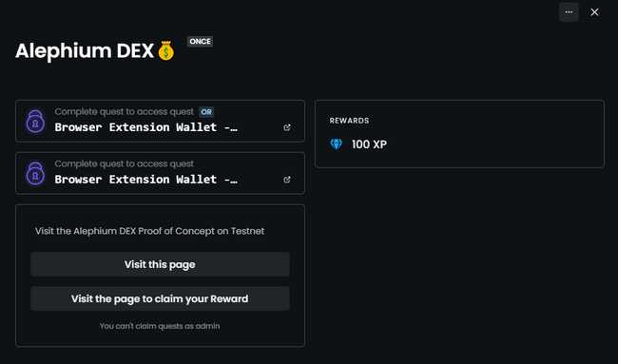
Task: Click the first Complete quest to access quest label
Action: click(x=125, y=112)
